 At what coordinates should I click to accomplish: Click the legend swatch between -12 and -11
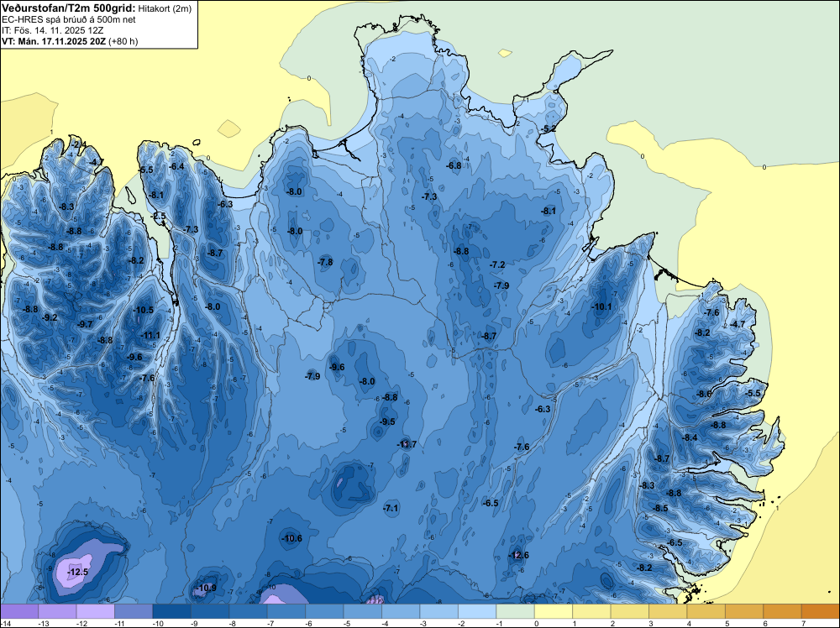click(x=96, y=611)
